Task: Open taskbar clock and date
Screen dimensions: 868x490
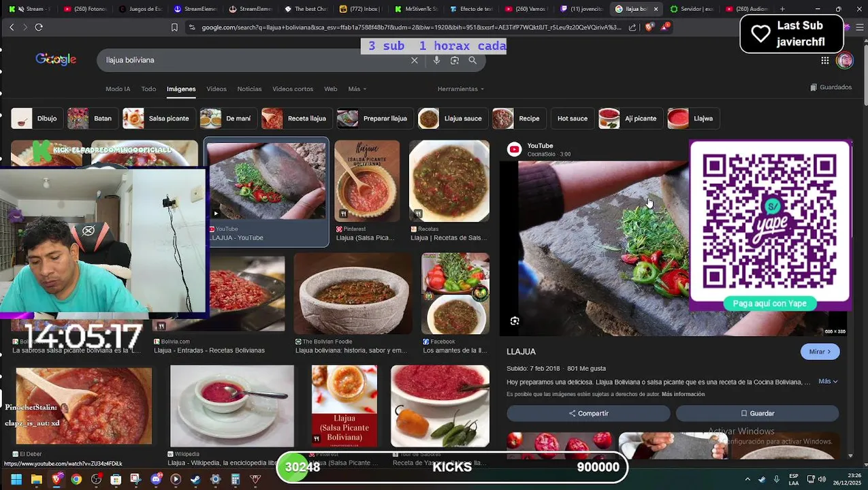Action: tap(846, 479)
